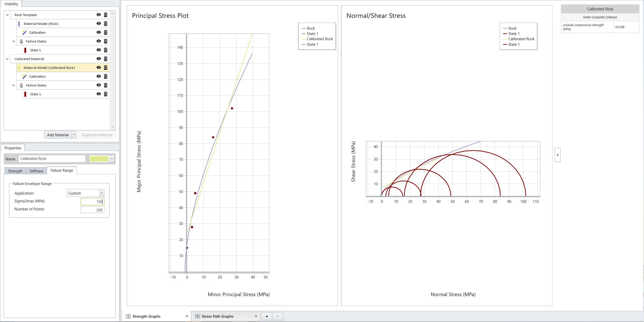Click the Stress Path Graphs table icon
644x322 pixels.
coord(198,316)
